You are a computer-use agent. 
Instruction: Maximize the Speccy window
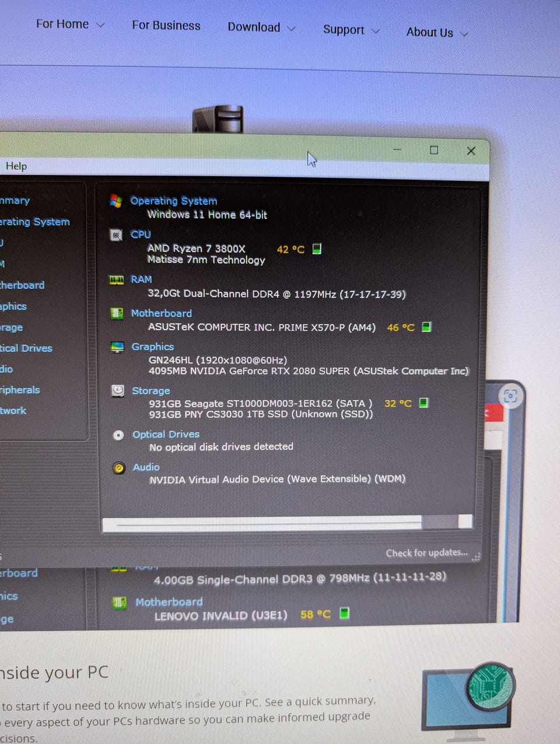(x=434, y=150)
